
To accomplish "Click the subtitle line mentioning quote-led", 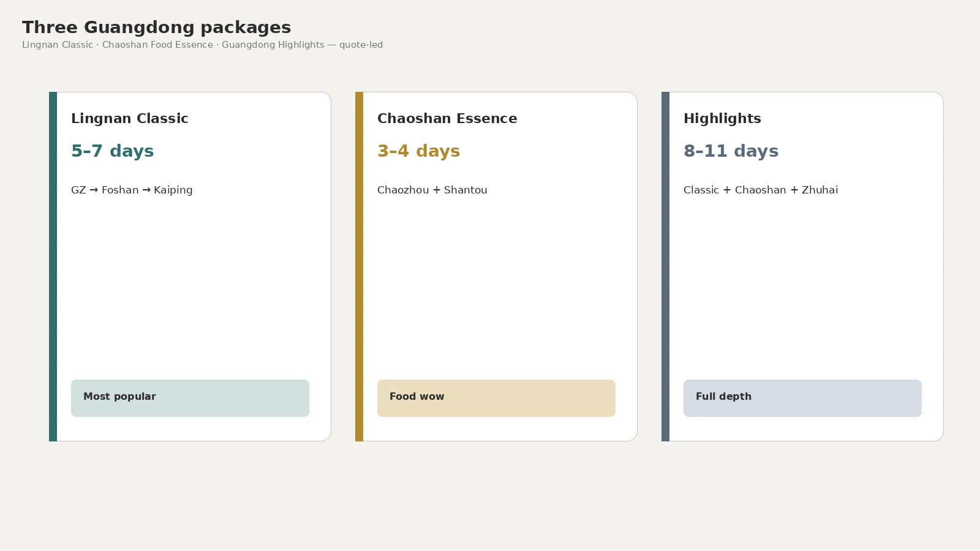I will [203, 45].
